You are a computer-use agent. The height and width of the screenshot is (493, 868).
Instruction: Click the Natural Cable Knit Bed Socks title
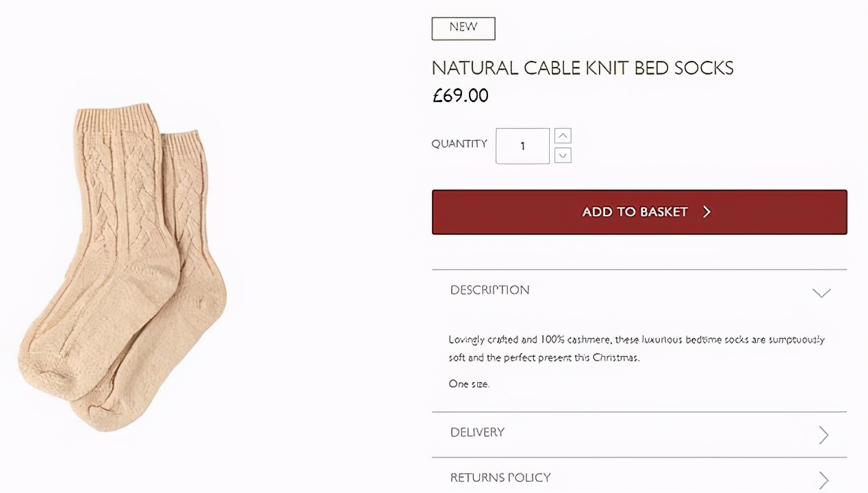(x=582, y=68)
